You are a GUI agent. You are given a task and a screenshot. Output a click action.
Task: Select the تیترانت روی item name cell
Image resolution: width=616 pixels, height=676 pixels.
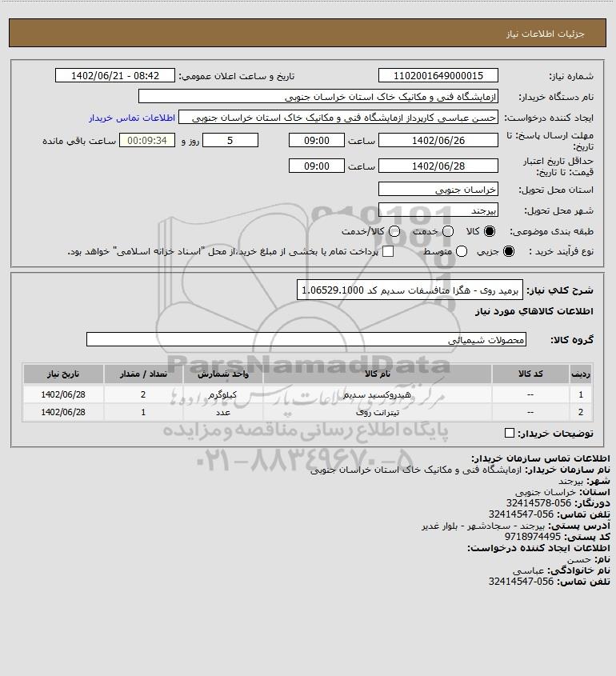click(x=377, y=413)
